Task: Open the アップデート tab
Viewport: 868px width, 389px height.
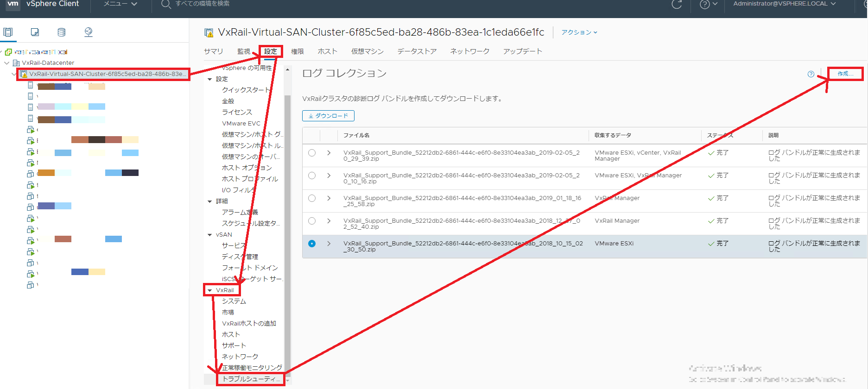Action: (x=523, y=51)
